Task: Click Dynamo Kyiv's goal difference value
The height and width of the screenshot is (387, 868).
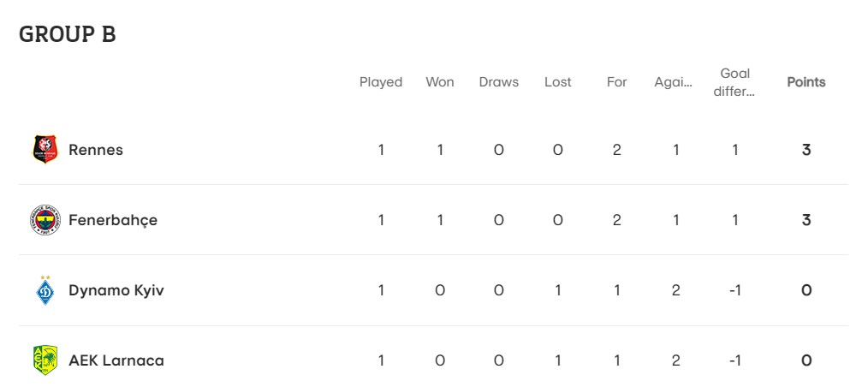Action: pos(734,290)
